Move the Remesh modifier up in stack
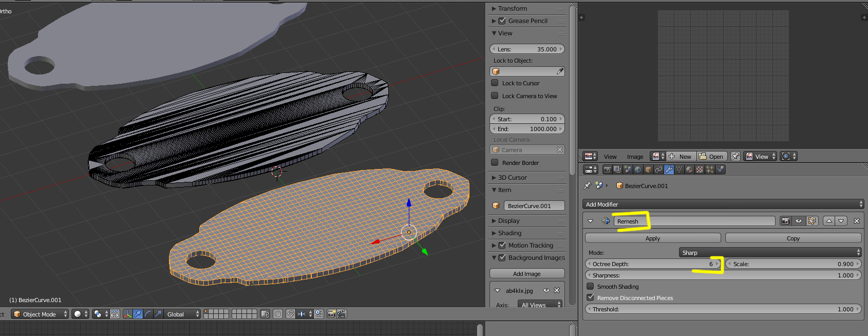868x336 pixels. click(829, 221)
